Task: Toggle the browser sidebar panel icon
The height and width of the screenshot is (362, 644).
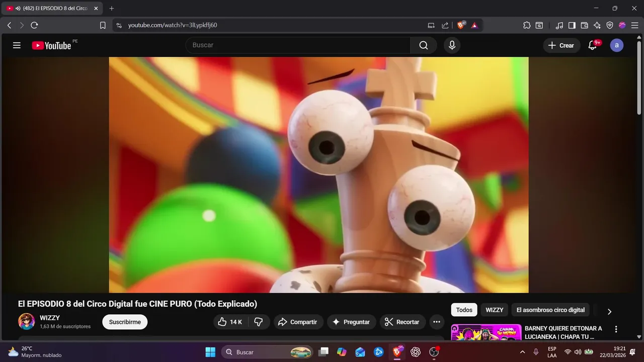Action: 572,25
